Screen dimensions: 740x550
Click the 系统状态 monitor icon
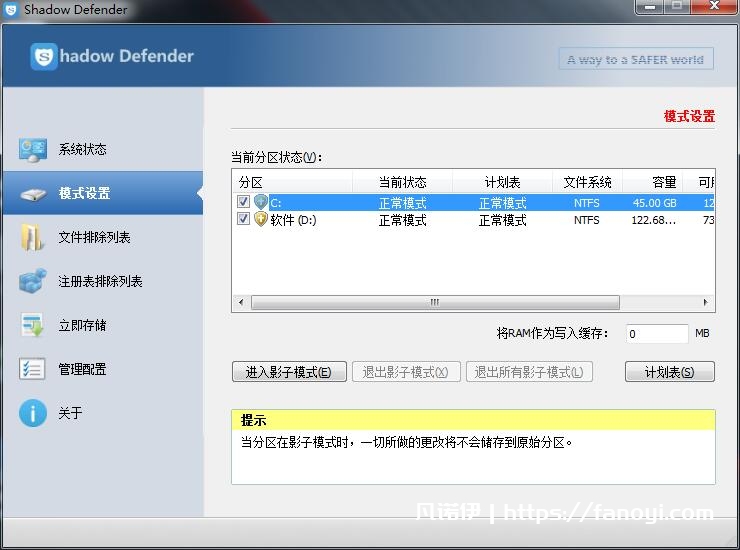33,150
